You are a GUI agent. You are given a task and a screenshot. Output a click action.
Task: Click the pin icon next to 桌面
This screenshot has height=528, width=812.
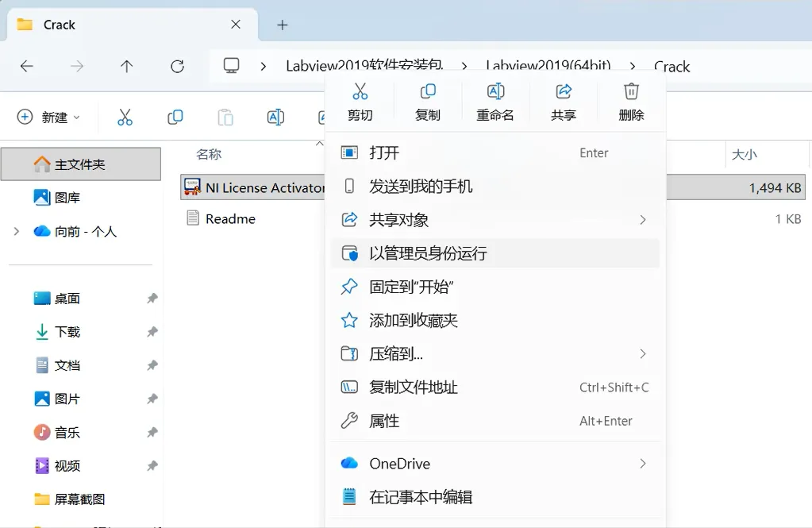pos(152,299)
